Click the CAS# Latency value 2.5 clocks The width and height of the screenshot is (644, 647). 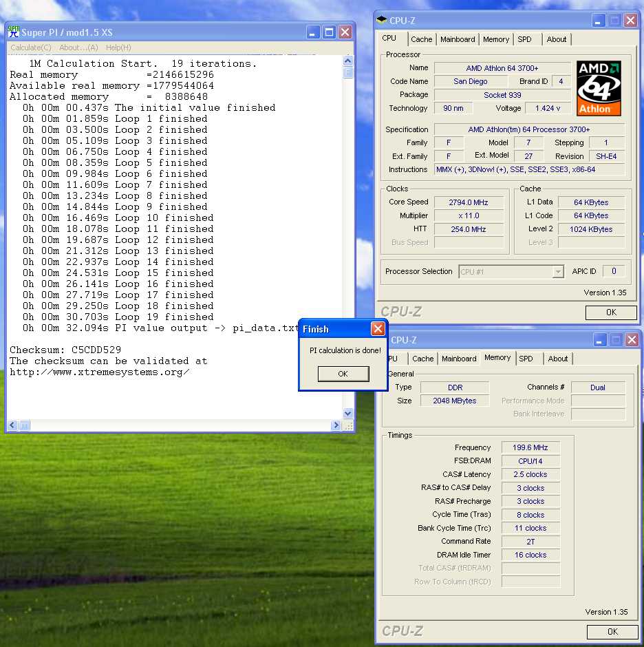point(530,474)
